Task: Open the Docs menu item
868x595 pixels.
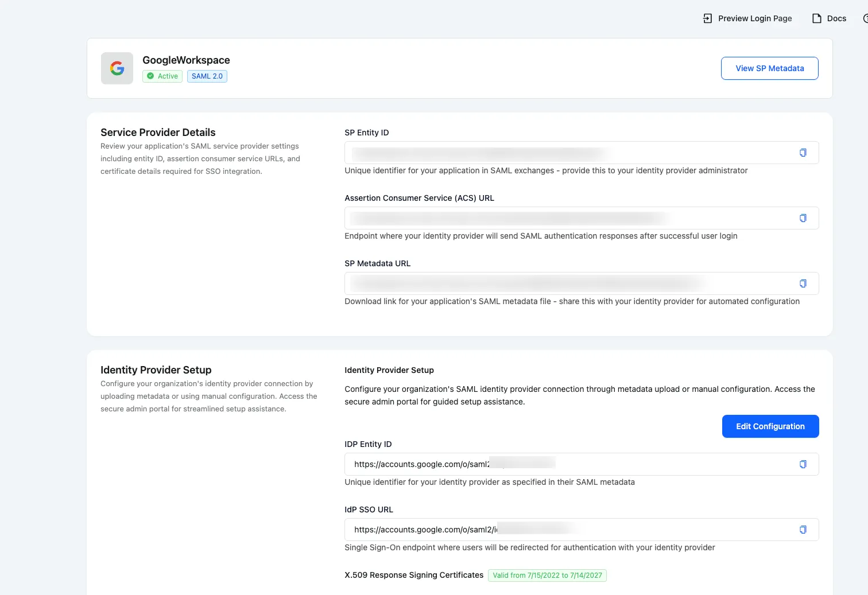Action: pyautogui.click(x=828, y=18)
